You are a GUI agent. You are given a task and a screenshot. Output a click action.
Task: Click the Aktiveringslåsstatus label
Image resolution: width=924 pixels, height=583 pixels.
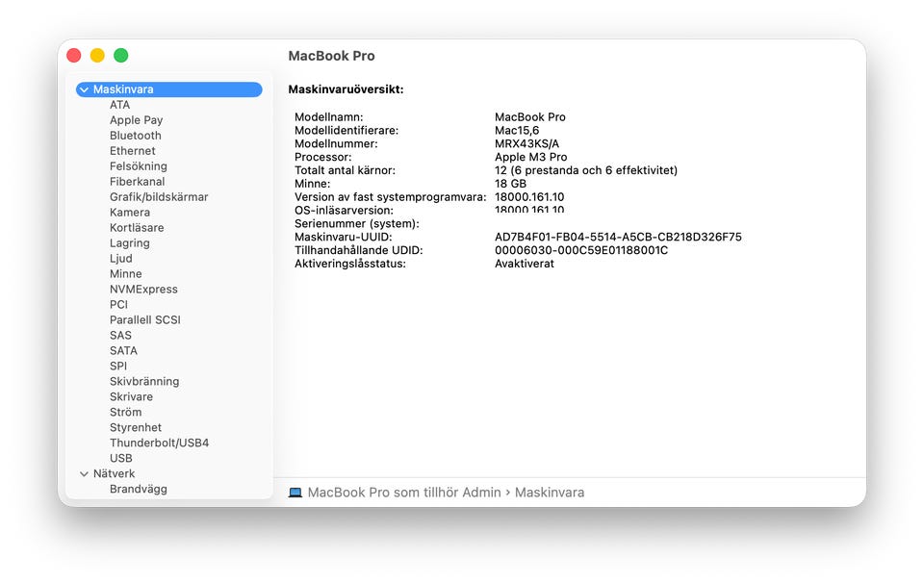[x=350, y=264]
